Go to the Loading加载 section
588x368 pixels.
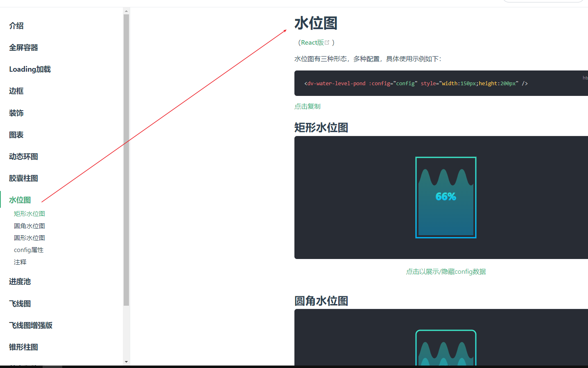[30, 69]
